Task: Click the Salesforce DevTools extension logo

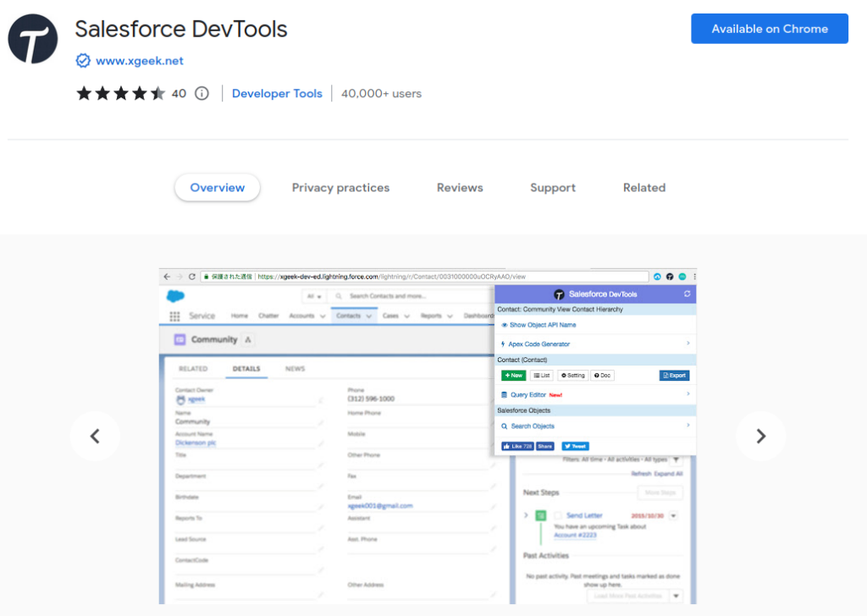Action: 32,38
